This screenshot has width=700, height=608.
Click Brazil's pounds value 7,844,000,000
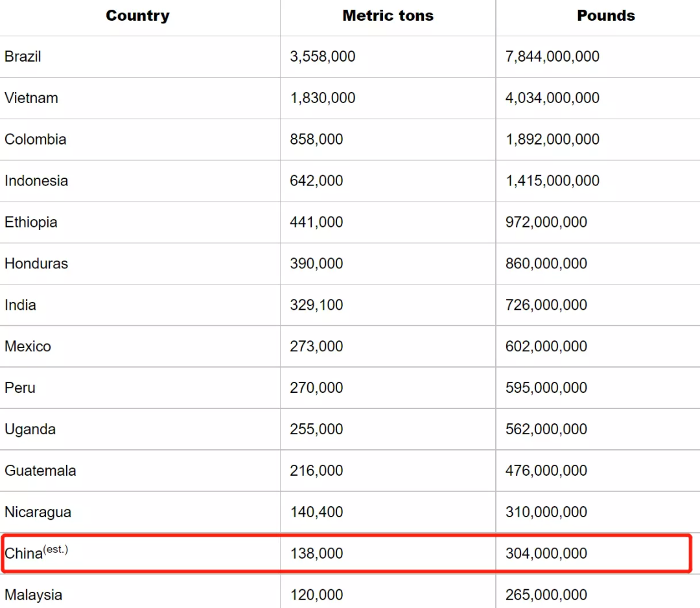pyautogui.click(x=552, y=57)
